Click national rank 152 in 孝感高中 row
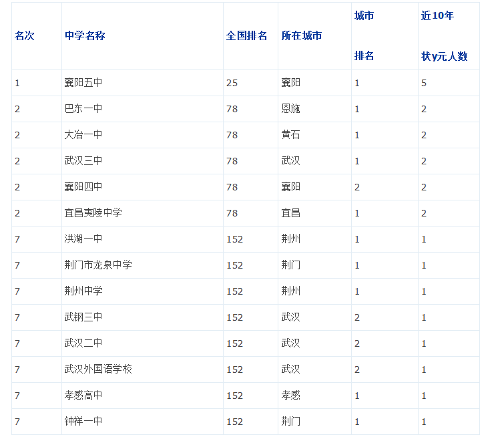 point(234,396)
